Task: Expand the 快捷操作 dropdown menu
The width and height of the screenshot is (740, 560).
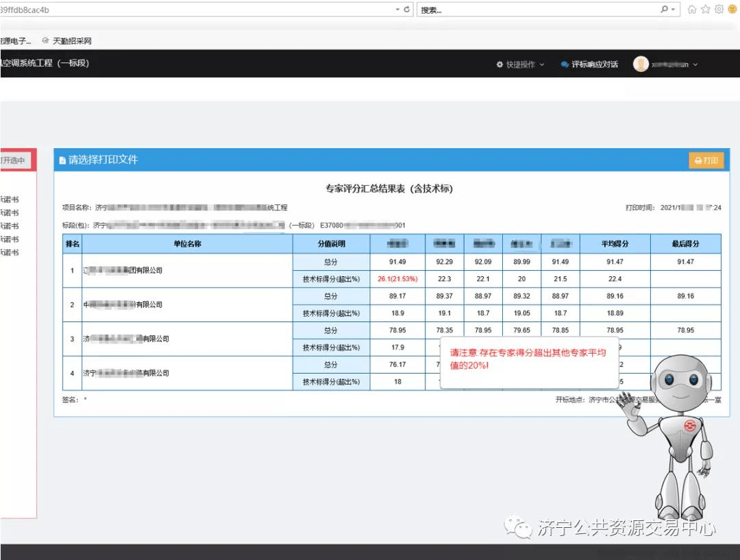Action: click(x=521, y=64)
